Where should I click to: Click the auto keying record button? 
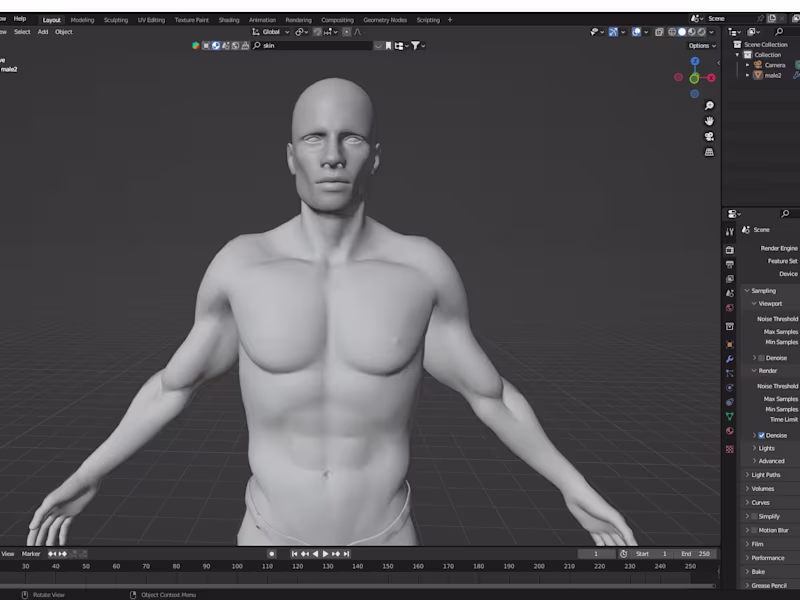pyautogui.click(x=271, y=554)
